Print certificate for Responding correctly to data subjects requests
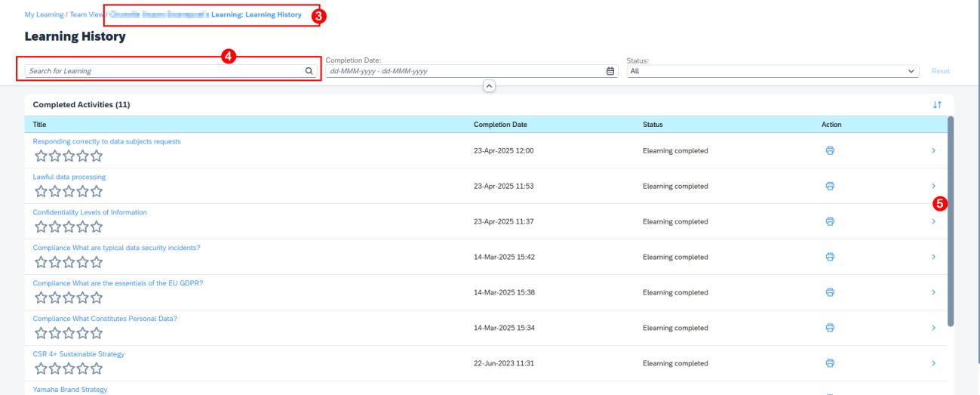The width and height of the screenshot is (980, 395). point(830,151)
